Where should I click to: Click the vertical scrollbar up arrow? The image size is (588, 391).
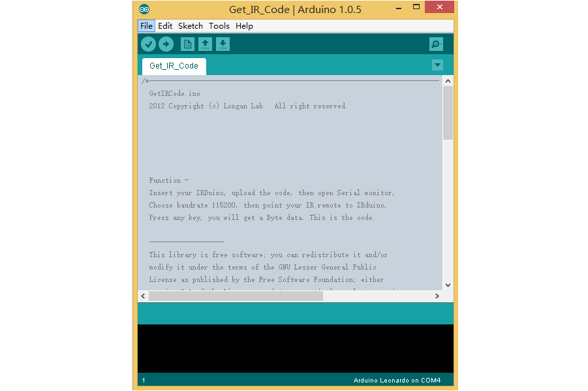(x=448, y=81)
